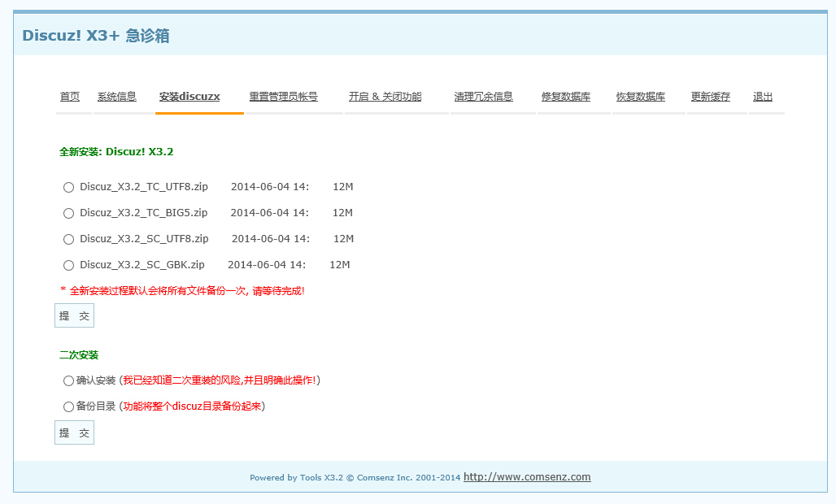Click the Discuz! X3+ 急诊箱 title
The height and width of the screenshot is (504, 836).
tap(95, 36)
